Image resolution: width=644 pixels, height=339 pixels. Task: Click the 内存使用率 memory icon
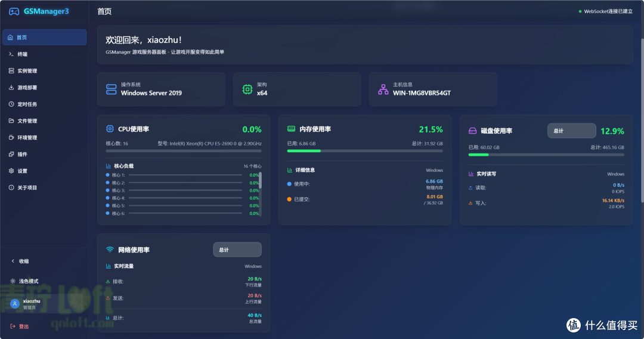point(291,128)
